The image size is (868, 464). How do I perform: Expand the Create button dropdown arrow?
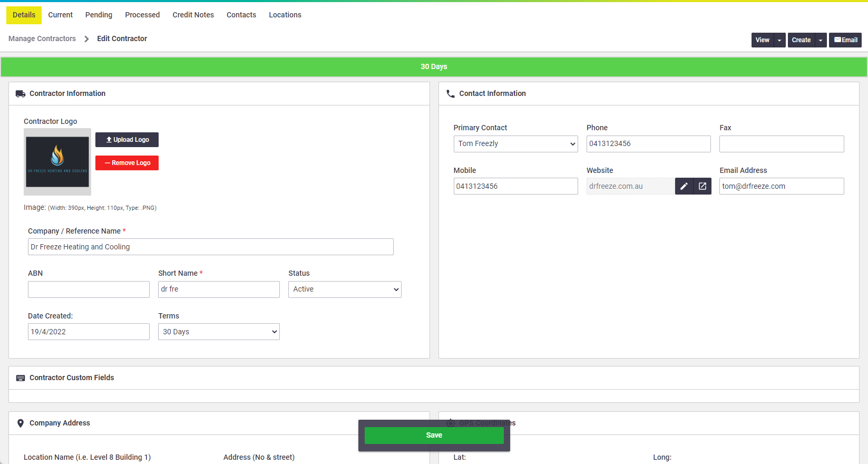pos(821,40)
